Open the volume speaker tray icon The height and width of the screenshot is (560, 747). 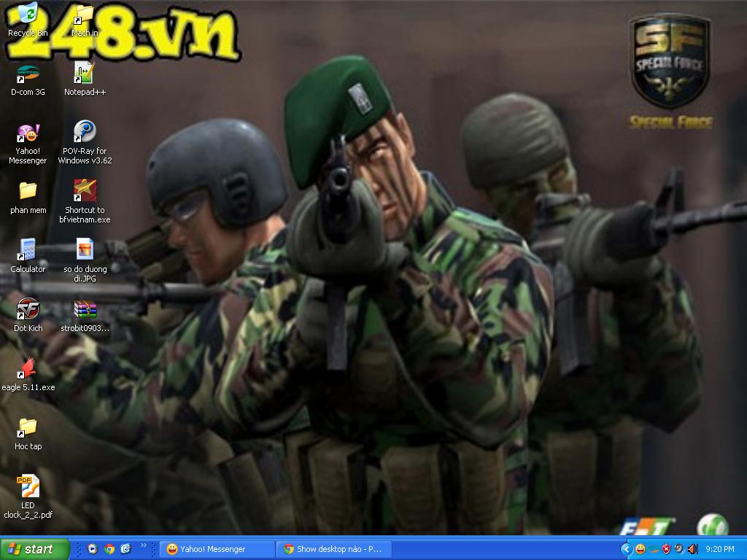coord(692,550)
